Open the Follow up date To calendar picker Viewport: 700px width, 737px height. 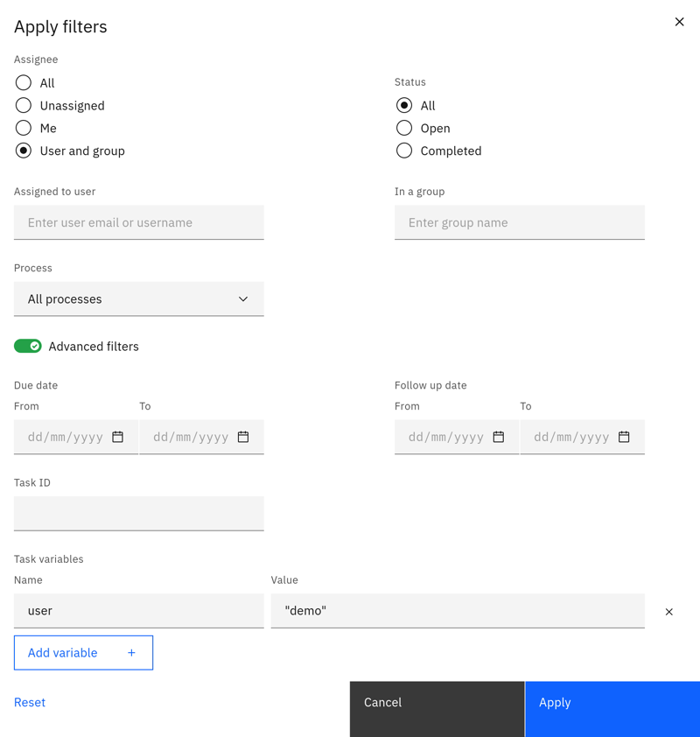[x=625, y=437]
